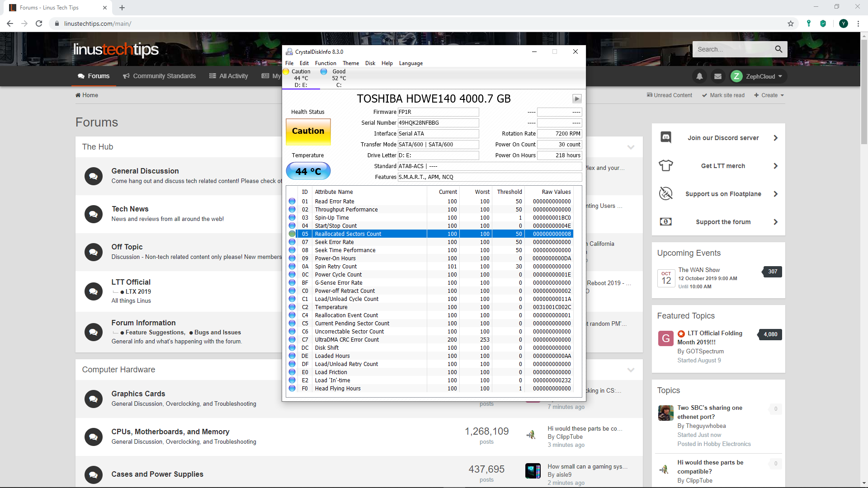Collapse the Computer Hardware section chevron

(631, 370)
